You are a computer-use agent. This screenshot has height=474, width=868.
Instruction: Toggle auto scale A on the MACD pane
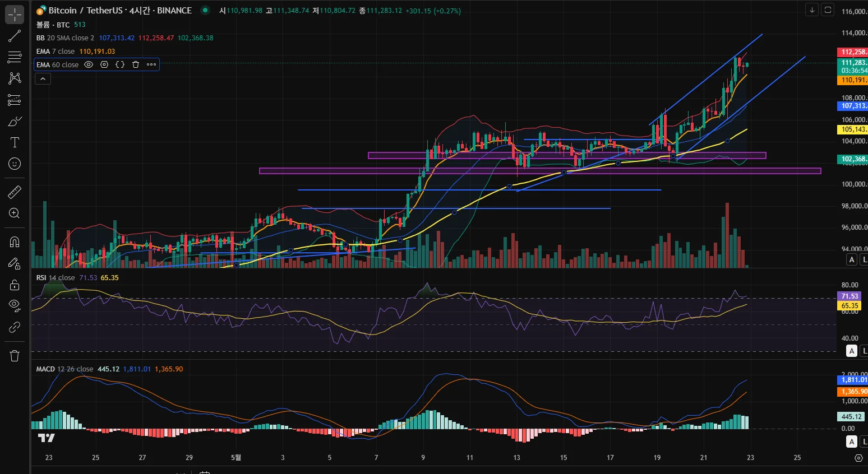tap(852, 442)
